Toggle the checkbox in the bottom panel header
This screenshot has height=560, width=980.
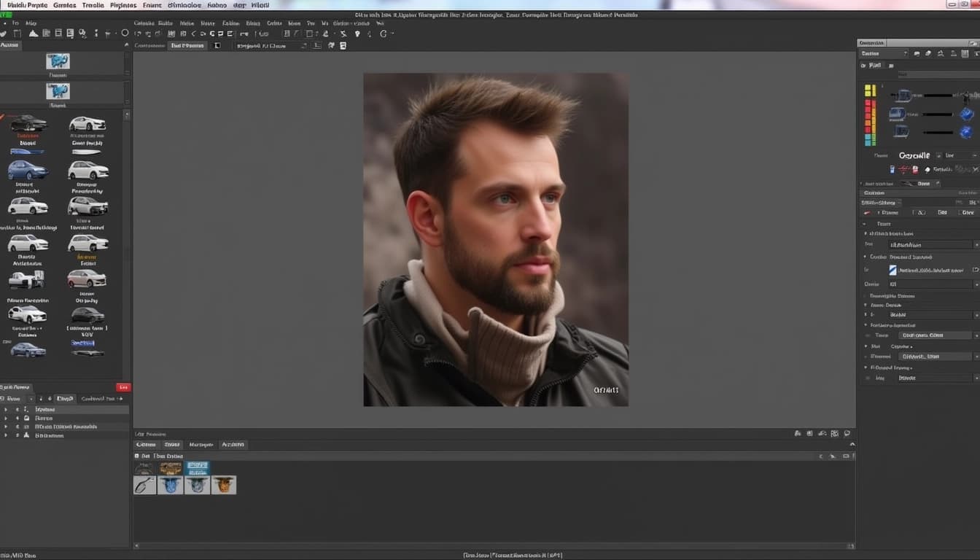136,456
